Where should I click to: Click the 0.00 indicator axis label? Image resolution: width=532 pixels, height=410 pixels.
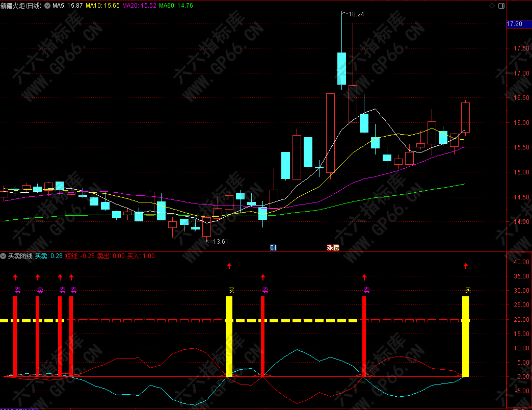tap(523, 377)
